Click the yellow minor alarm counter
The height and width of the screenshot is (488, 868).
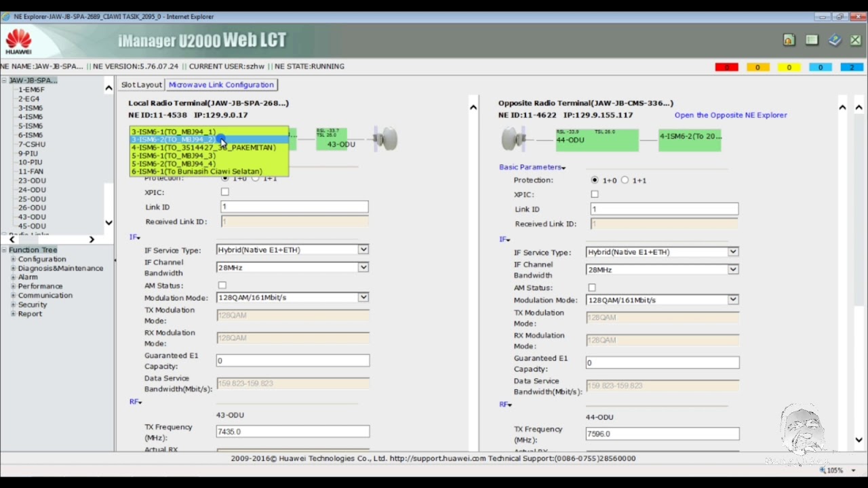click(789, 67)
